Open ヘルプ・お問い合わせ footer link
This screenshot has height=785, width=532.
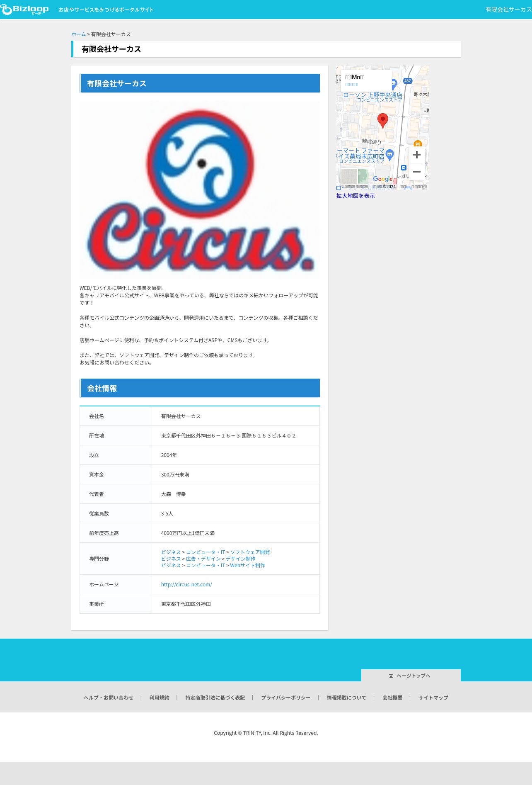(109, 698)
